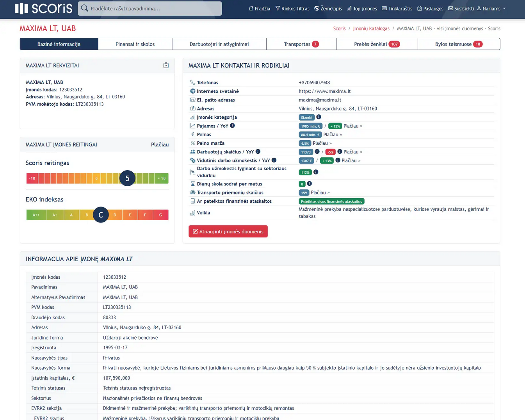
Task: Click the Dienų skola hourglass icon
Action: 192,183
